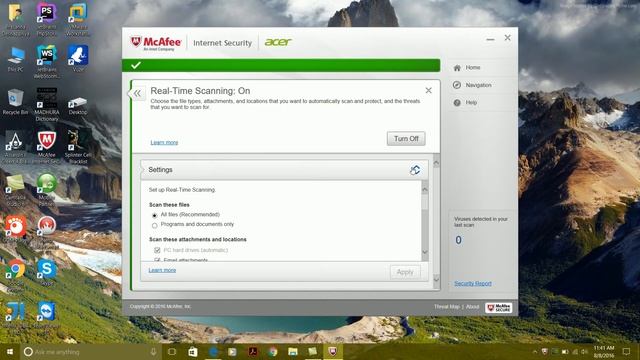
Task: Open Threat Map link in footer
Action: tap(447, 307)
